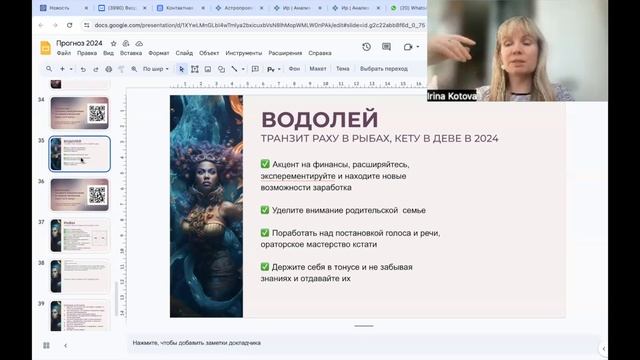The image size is (640, 360).
Task: Open the Расширения menu
Action: [285, 53]
